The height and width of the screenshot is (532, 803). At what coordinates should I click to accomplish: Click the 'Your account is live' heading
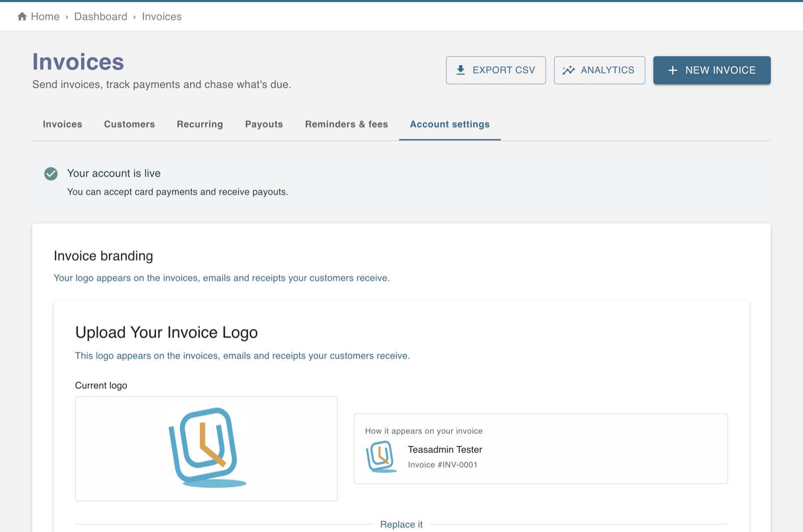pyautogui.click(x=114, y=173)
